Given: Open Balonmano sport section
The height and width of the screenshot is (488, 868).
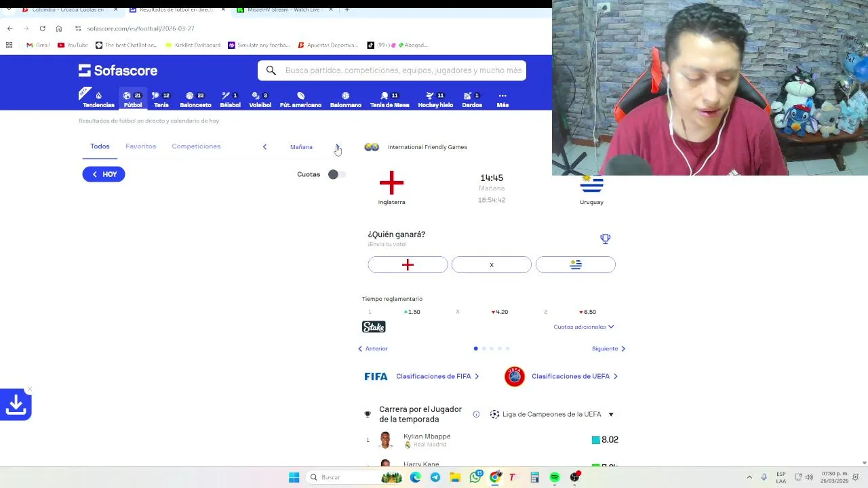Looking at the screenshot, I should [x=345, y=100].
